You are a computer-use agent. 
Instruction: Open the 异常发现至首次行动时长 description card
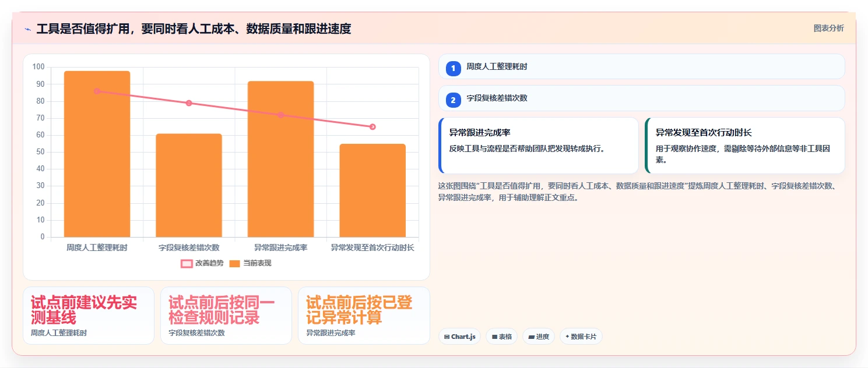pos(745,146)
